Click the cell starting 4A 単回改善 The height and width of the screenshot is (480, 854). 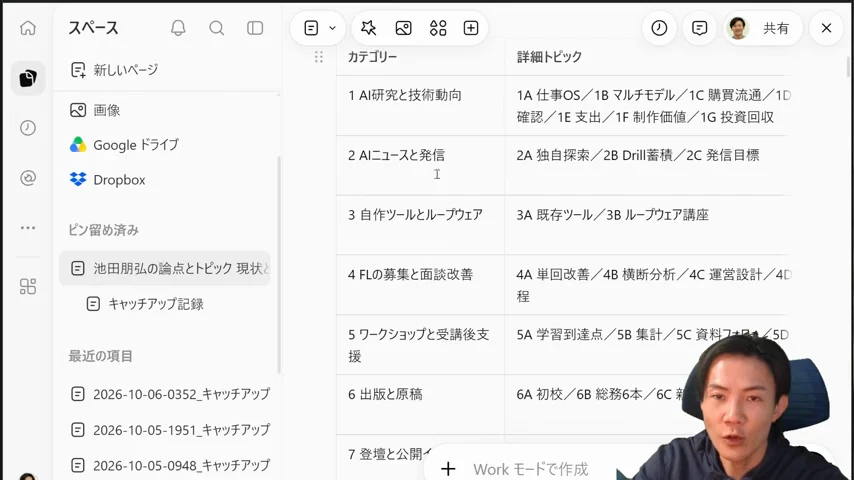point(648,285)
